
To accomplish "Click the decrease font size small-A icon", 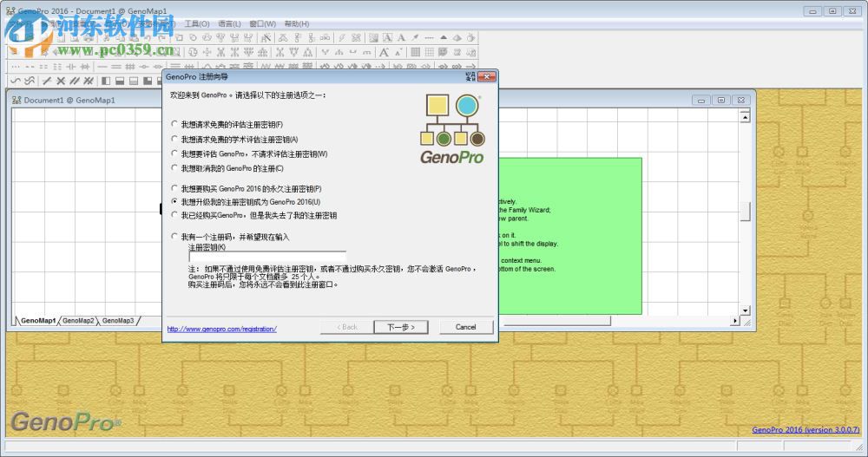I will (398, 52).
